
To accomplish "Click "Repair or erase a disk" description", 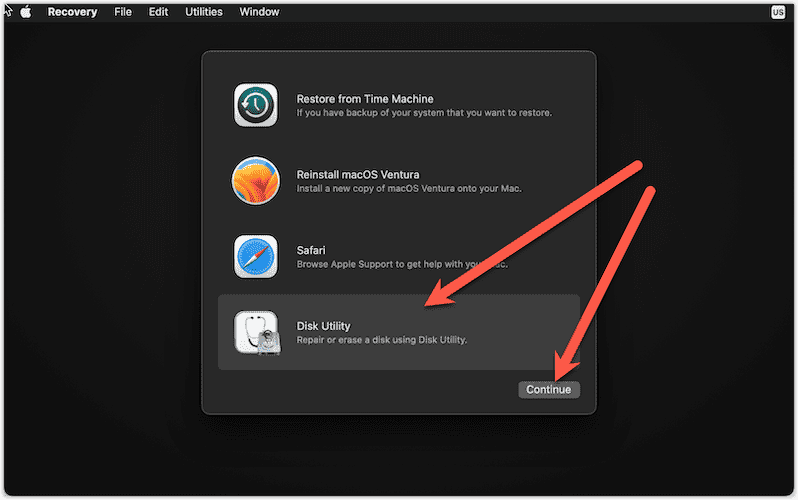I will (382, 340).
